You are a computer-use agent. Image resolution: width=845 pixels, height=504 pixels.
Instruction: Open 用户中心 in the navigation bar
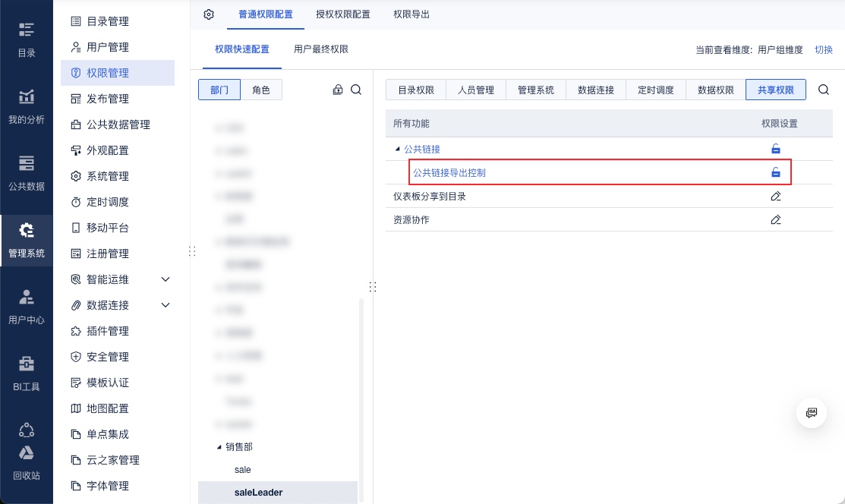(27, 307)
